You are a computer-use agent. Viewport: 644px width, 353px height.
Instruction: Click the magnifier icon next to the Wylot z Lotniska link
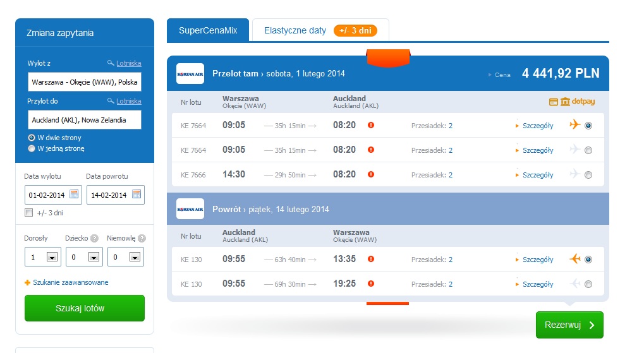pos(111,63)
